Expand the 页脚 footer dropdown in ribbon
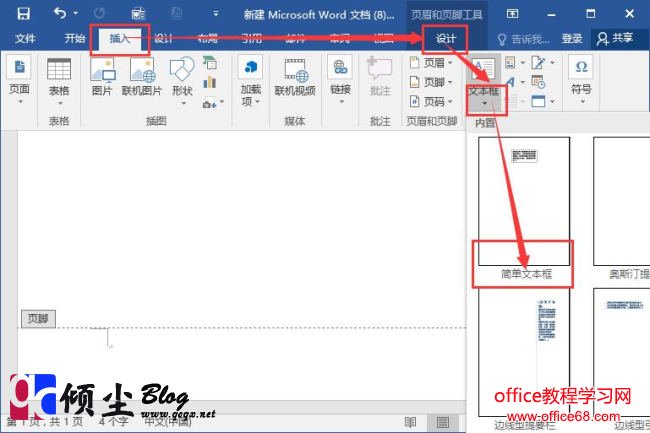This screenshot has width=650, height=433. pyautogui.click(x=450, y=82)
